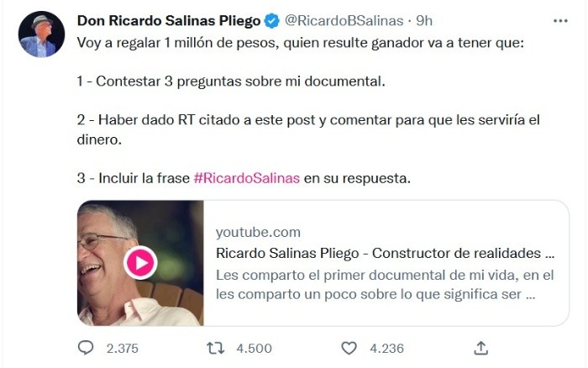Open the @RicardoBSalinas handle
This screenshot has height=368, width=588.
tap(344, 21)
